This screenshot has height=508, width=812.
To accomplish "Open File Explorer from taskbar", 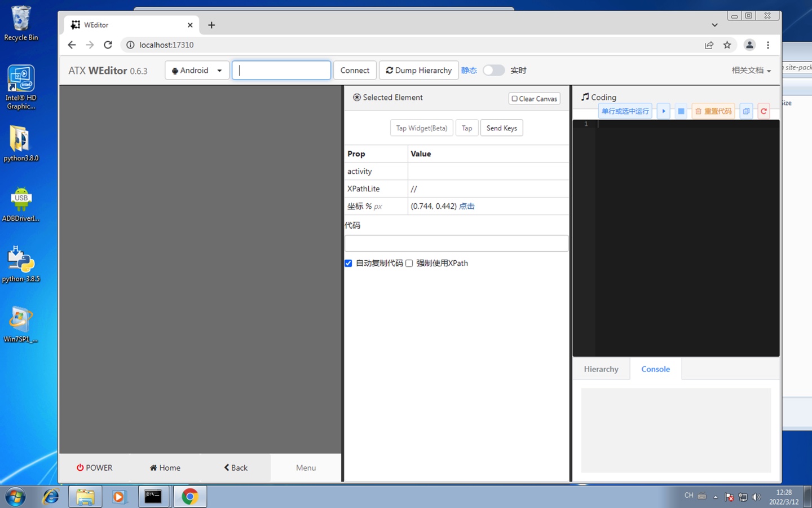I will (x=85, y=497).
